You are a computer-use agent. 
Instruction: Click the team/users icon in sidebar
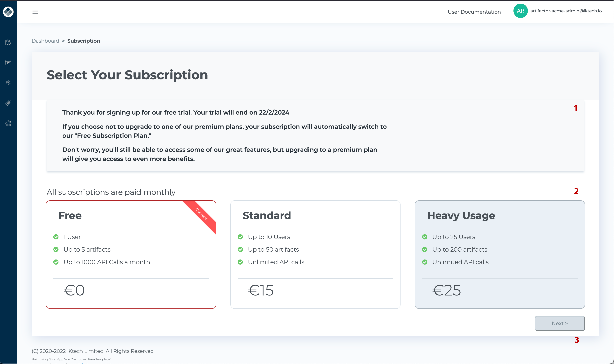(9, 123)
